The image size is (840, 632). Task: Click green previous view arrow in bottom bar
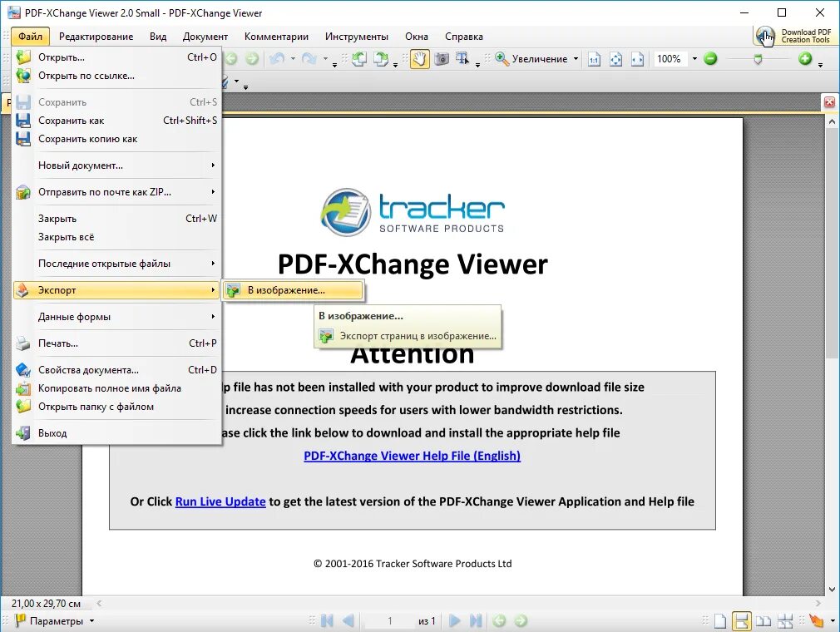click(499, 620)
